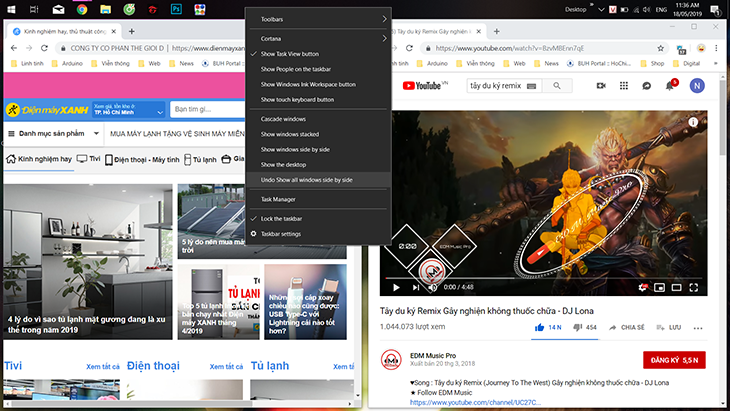The height and width of the screenshot is (411, 730).
Task: Select Show windows side by side
Action: coord(319,149)
